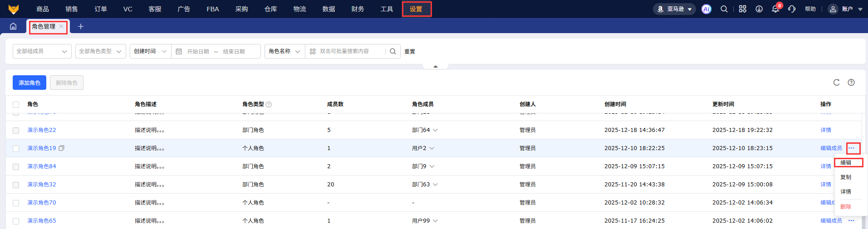The height and width of the screenshot is (229, 868).
Task: Click the 重置 link
Action: tap(410, 52)
